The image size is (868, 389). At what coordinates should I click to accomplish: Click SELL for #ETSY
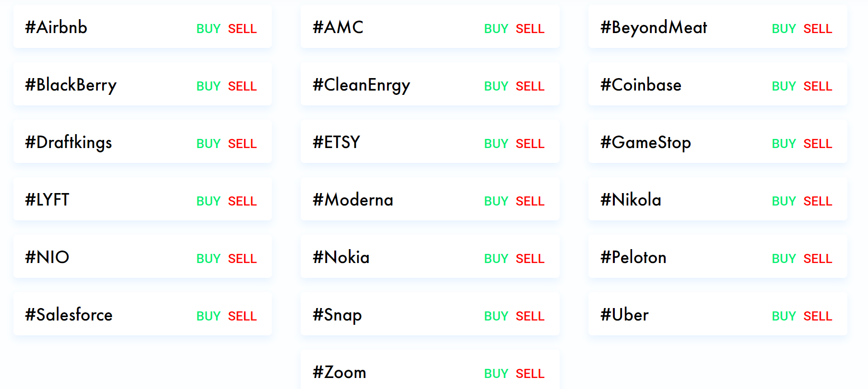coord(530,144)
